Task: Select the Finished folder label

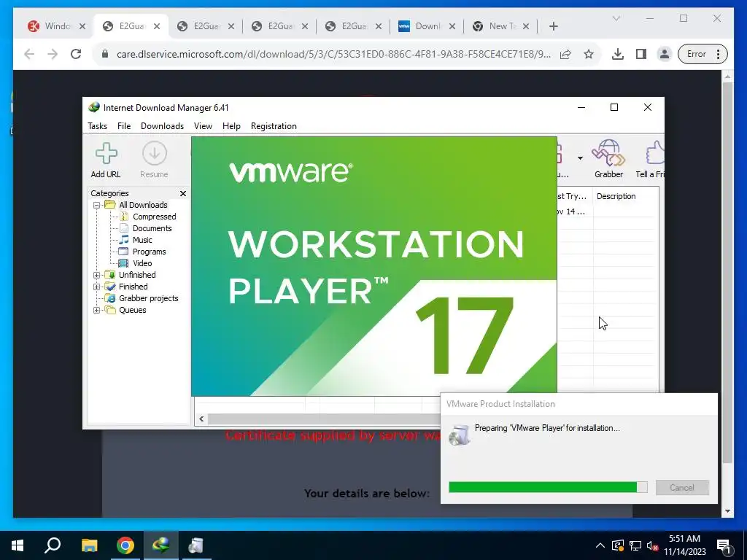Action: (x=133, y=287)
